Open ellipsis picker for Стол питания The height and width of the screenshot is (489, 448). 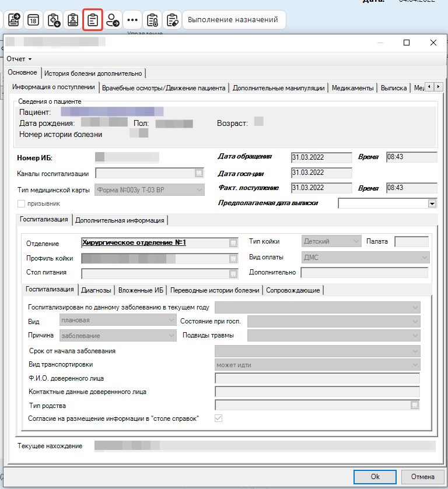coord(233,273)
